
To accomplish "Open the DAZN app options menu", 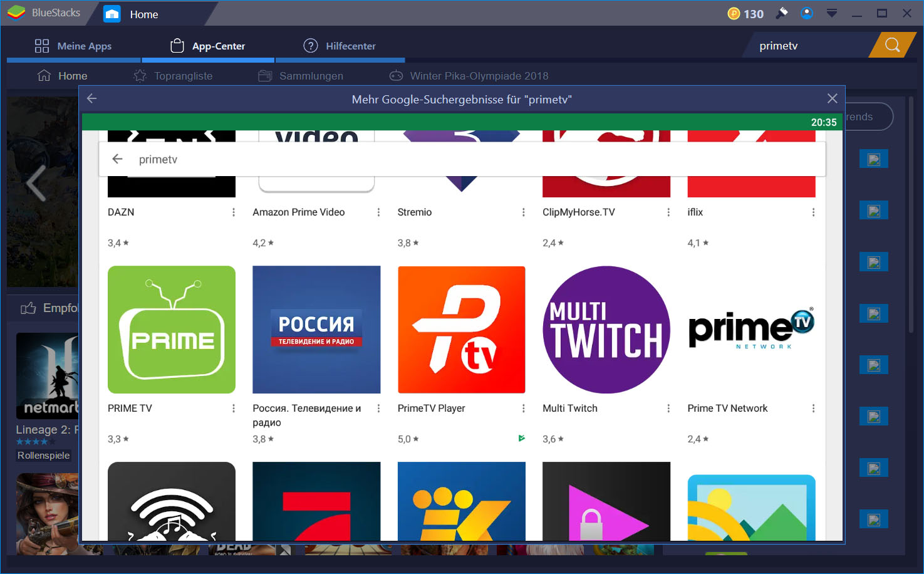I will pyautogui.click(x=234, y=212).
